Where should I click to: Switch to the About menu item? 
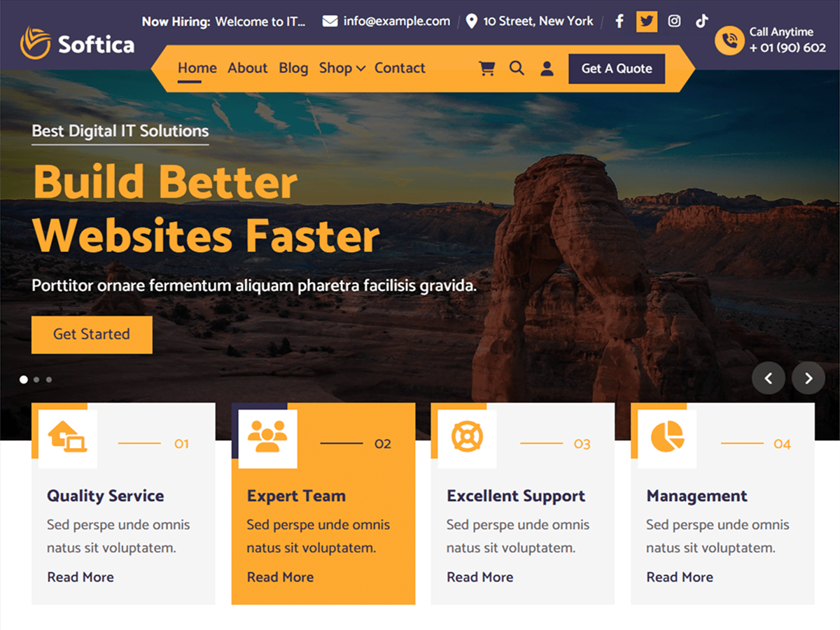tap(247, 68)
